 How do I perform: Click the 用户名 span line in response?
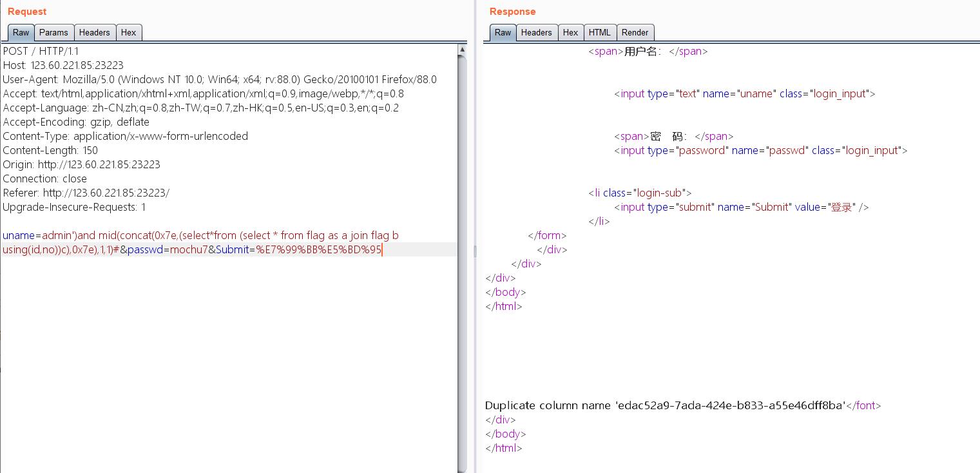pyautogui.click(x=648, y=51)
